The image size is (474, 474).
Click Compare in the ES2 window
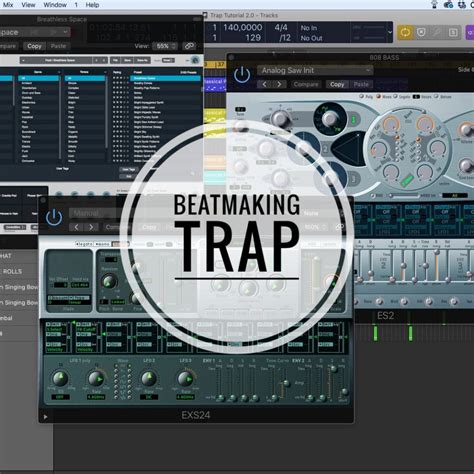pyautogui.click(x=306, y=84)
